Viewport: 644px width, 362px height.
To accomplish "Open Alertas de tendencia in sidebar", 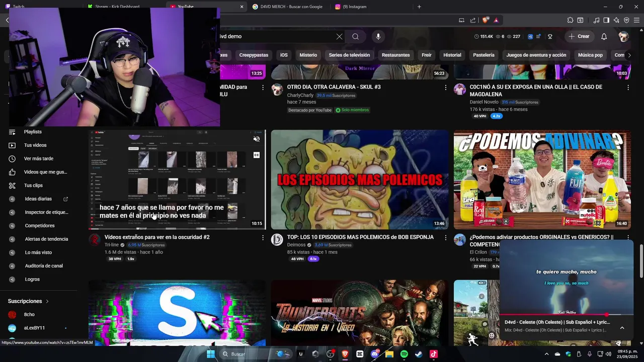I will pyautogui.click(x=40, y=239).
